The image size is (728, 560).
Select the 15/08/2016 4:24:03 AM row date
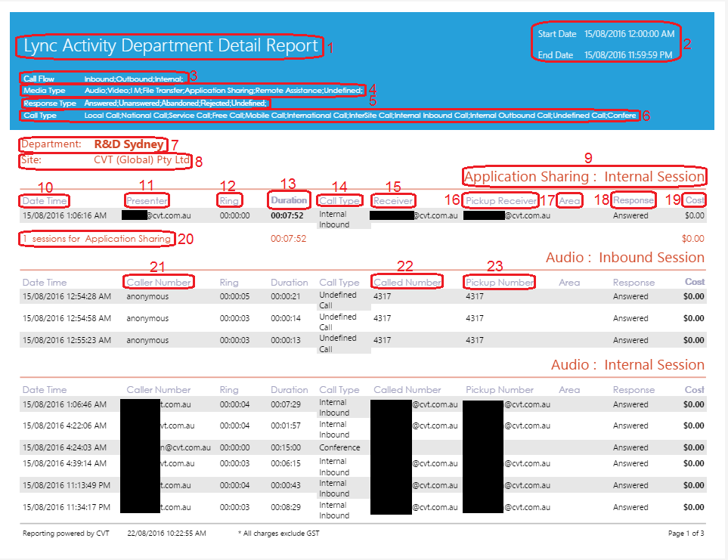tap(64, 447)
